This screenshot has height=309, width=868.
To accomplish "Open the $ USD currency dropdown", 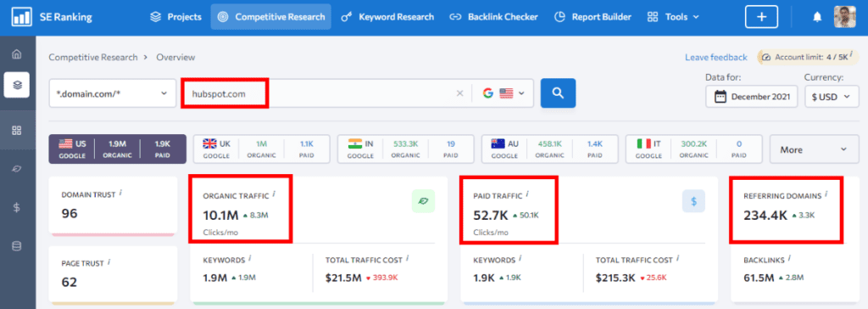I will 832,97.
